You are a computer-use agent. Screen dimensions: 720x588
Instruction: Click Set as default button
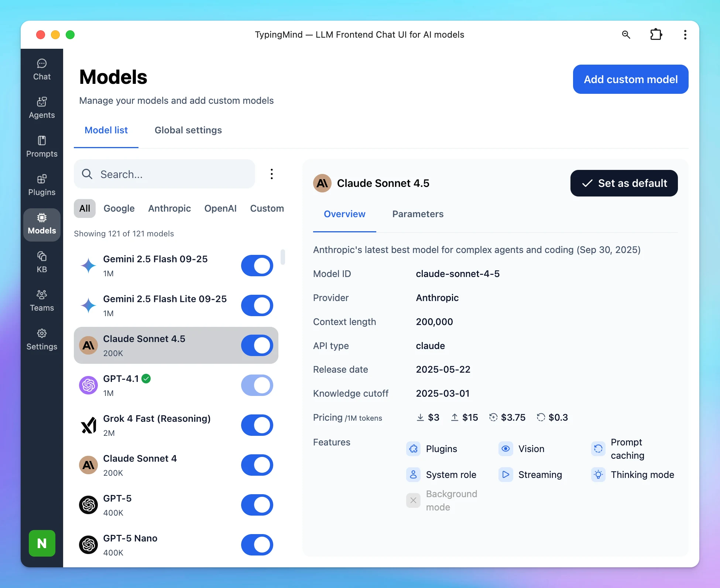tap(624, 183)
